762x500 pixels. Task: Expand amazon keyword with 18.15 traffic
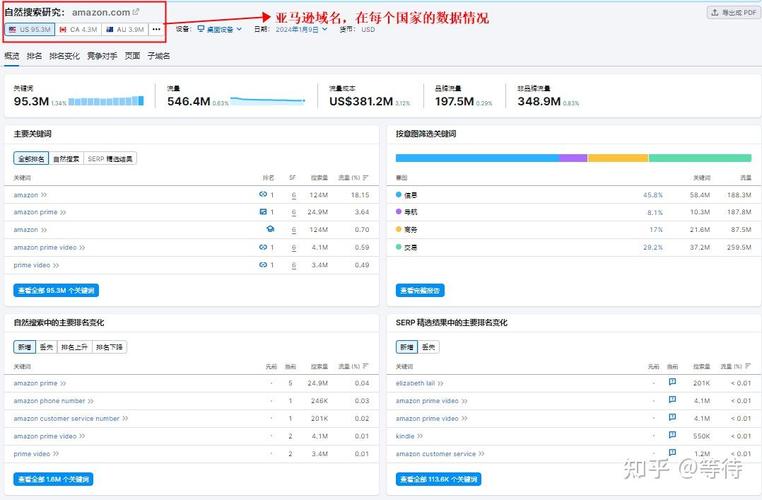44,195
